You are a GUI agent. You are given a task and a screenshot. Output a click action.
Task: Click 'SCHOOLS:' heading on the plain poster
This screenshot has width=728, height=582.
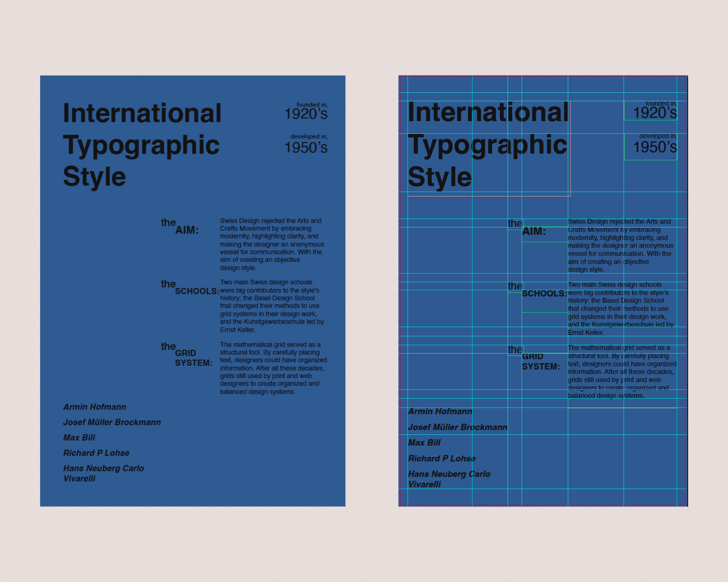197,291
